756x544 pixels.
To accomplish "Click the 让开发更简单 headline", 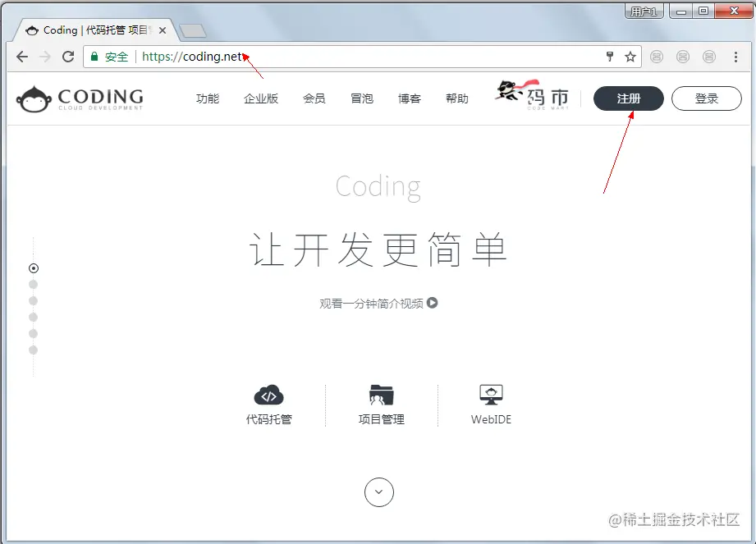I will click(378, 249).
